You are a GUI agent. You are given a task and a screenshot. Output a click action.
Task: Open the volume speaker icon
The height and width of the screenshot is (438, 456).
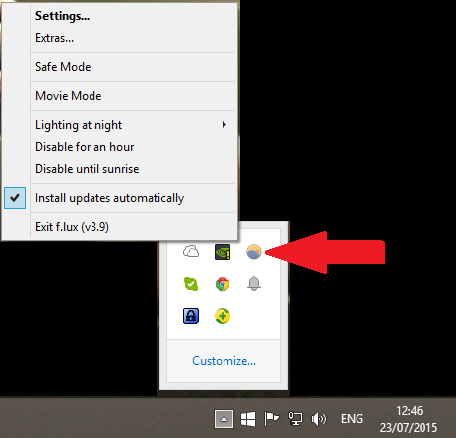(x=318, y=419)
